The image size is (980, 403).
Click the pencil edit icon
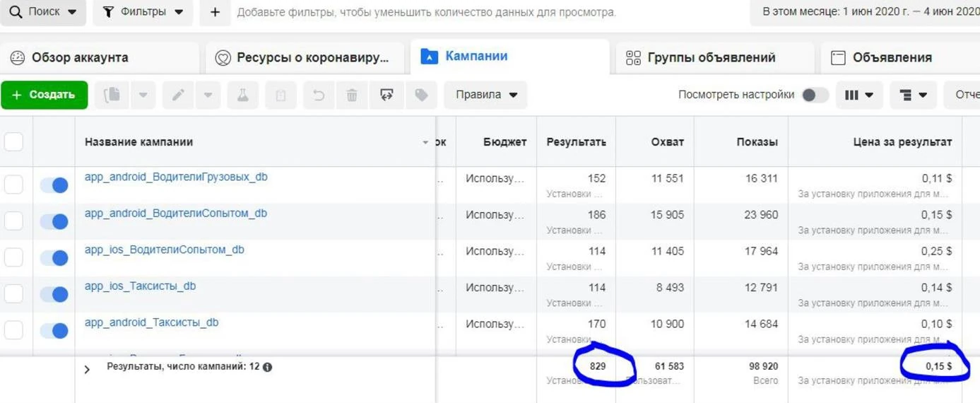point(178,95)
